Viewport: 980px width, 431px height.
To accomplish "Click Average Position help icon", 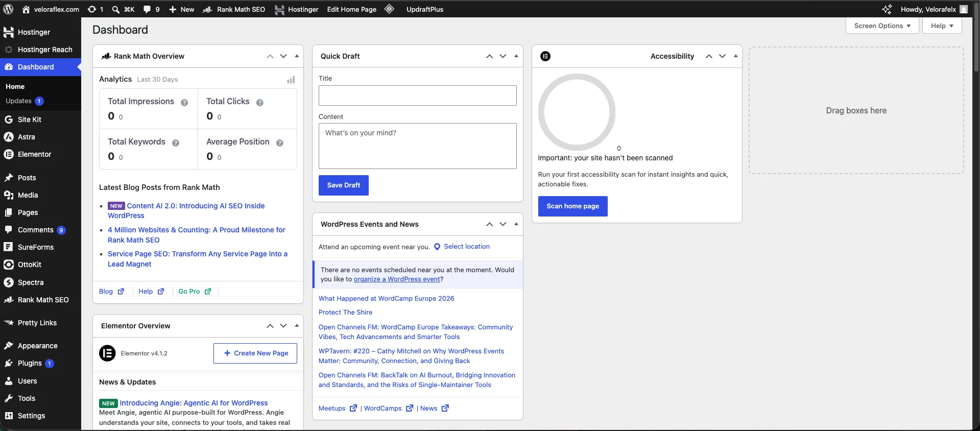I will tap(280, 143).
